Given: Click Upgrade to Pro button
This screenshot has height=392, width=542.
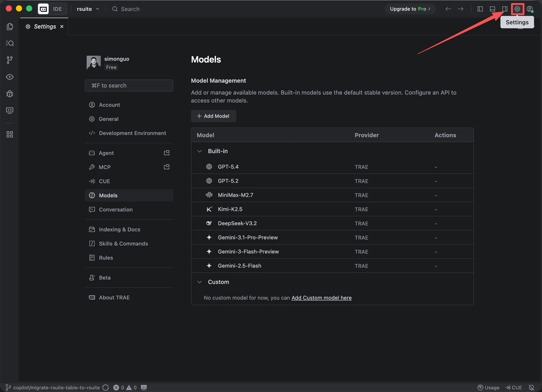Looking at the screenshot, I should 410,9.
